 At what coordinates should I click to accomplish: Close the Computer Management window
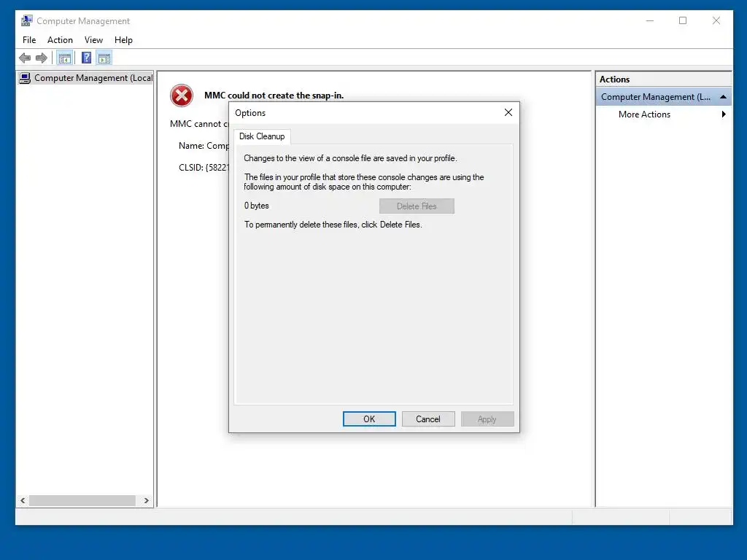[x=716, y=20]
